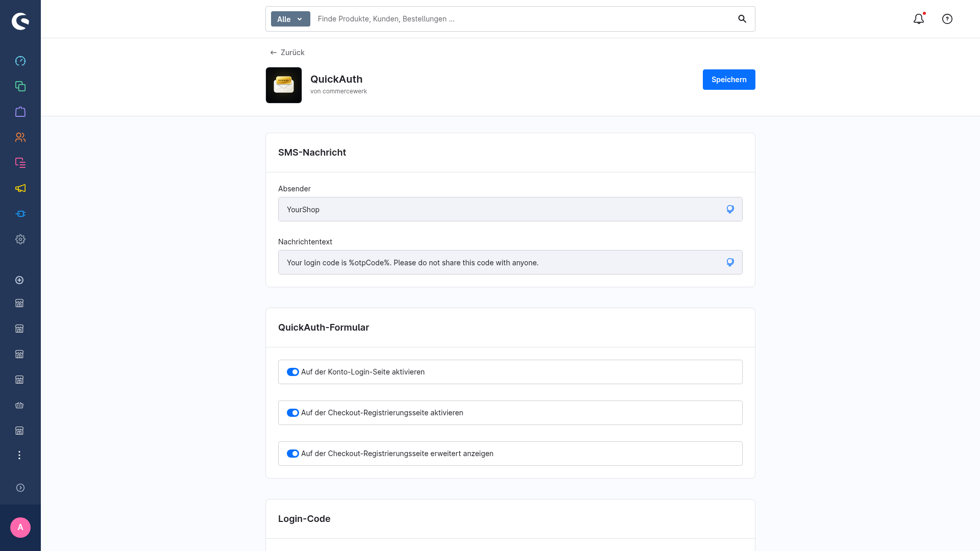This screenshot has height=551, width=980.
Task: Click the 'von commercewerk' text
Action: 338,91
